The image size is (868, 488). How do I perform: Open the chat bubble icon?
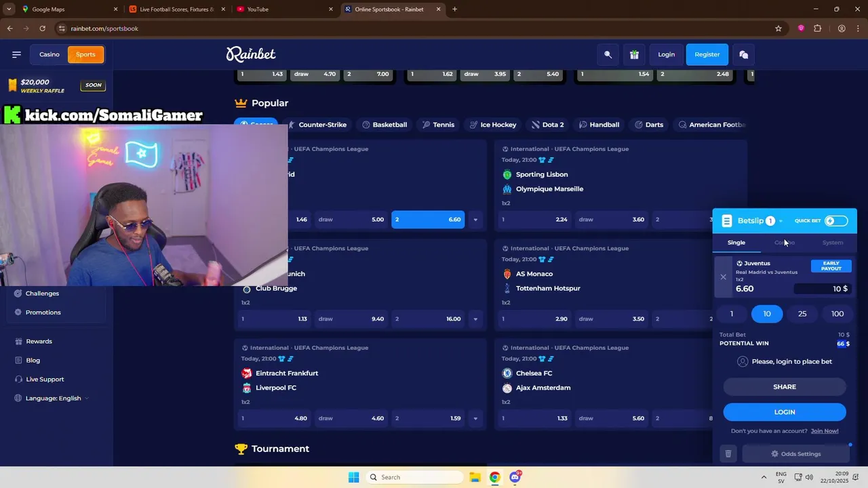744,55
